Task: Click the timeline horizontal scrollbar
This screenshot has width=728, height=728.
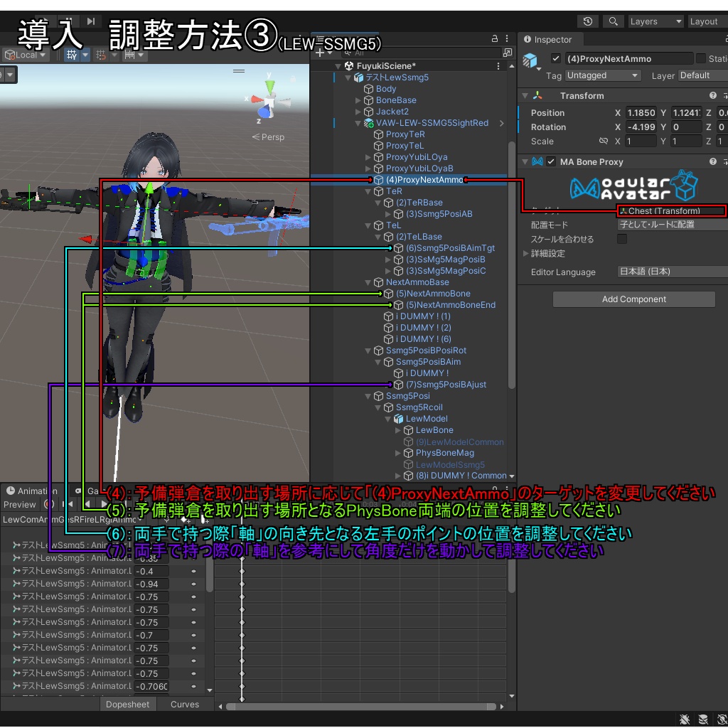Action: (x=360, y=707)
